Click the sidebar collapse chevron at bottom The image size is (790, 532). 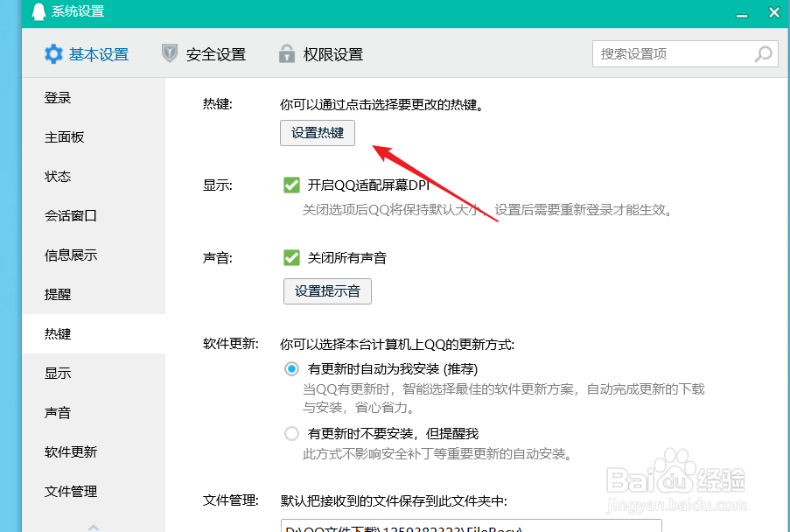(94, 527)
